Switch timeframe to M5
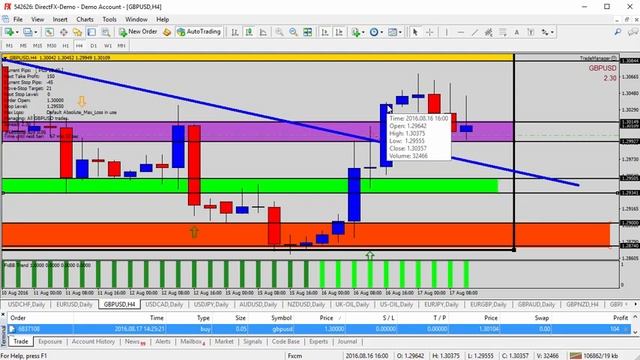 tap(23, 46)
